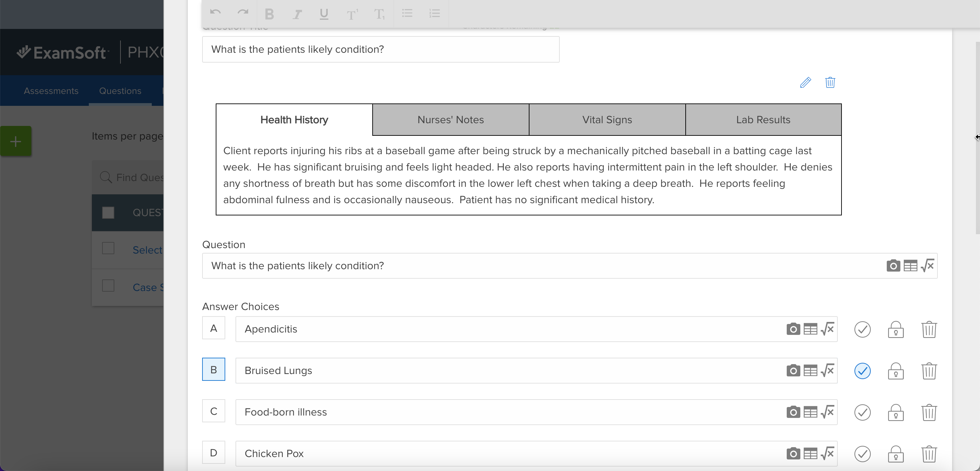980x471 pixels.
Task: Toggle italic formatting
Action: click(297, 14)
